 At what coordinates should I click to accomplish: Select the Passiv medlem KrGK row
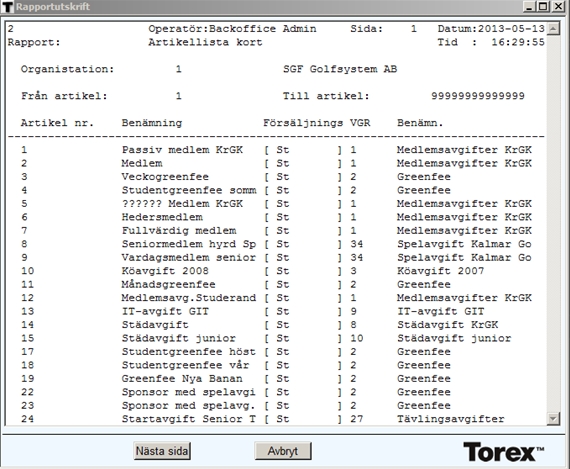[276, 150]
